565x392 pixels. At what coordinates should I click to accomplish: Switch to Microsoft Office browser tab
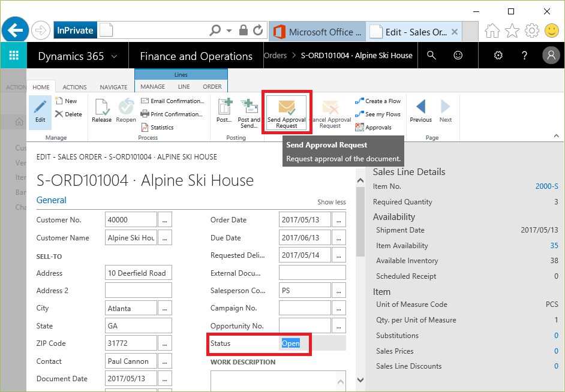317,32
